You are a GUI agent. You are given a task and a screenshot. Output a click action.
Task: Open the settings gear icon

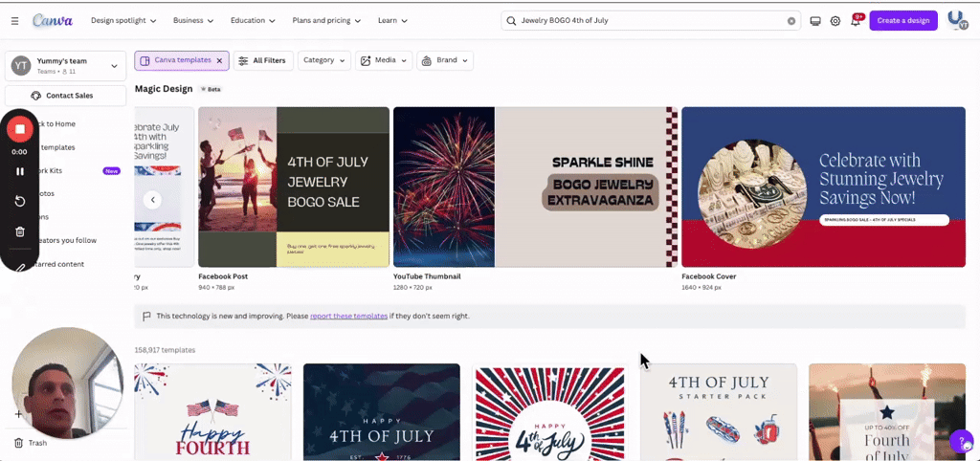[x=835, y=21]
